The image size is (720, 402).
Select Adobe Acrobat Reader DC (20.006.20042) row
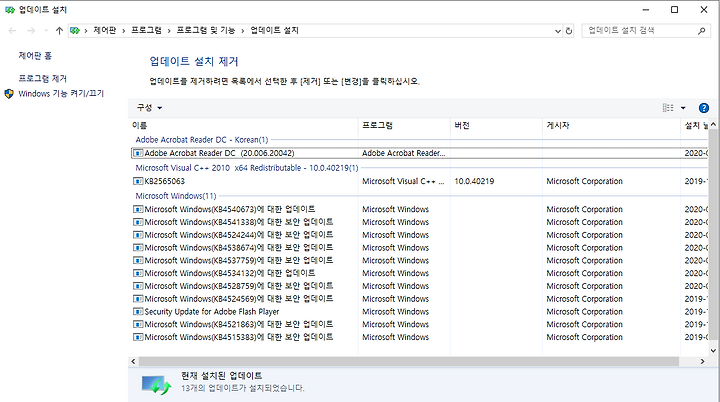pyautogui.click(x=419, y=153)
